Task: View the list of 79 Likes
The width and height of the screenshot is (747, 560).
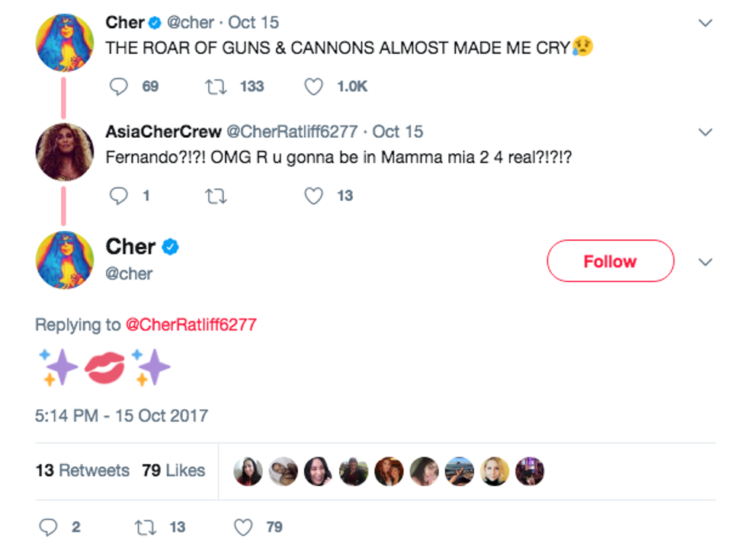Action: [173, 471]
